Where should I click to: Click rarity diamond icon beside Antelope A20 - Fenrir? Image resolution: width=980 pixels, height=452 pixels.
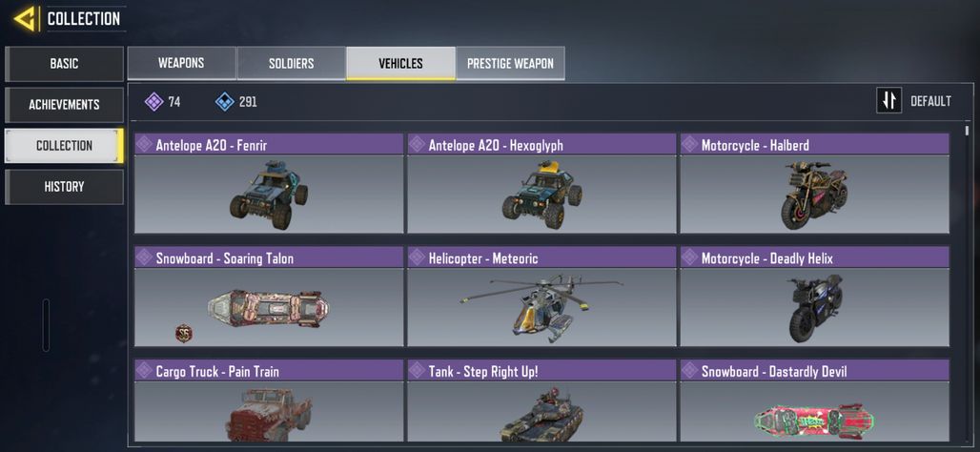144,145
